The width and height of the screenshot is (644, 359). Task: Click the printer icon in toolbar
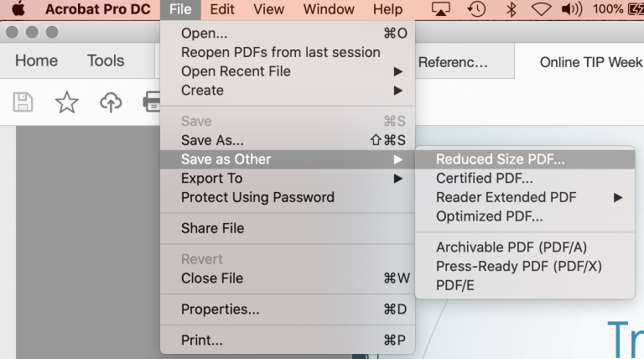[152, 102]
